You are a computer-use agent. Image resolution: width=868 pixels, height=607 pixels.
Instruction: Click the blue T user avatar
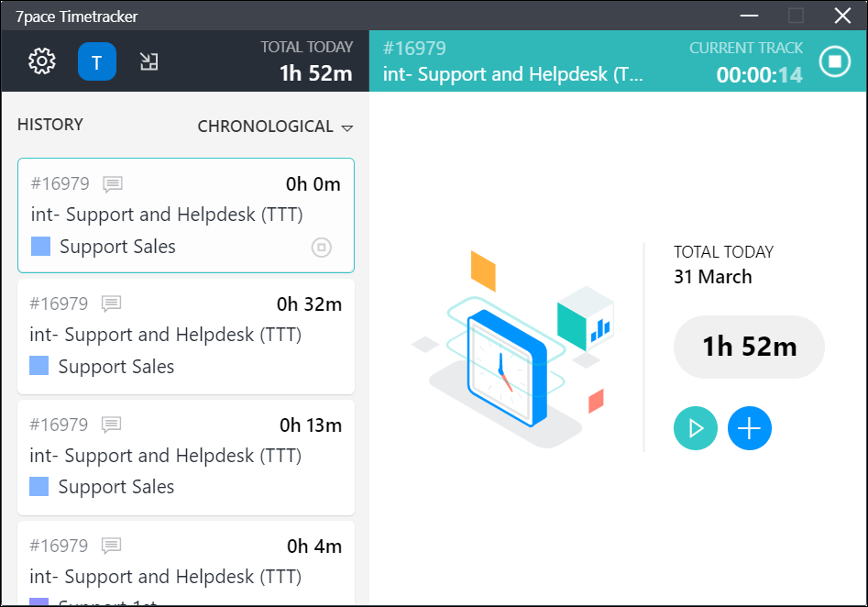click(97, 61)
